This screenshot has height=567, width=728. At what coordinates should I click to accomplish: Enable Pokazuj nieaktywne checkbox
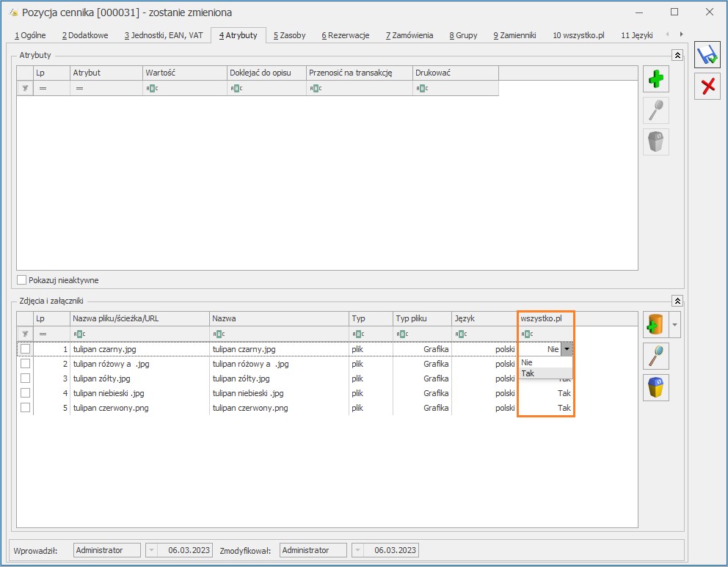[21, 279]
